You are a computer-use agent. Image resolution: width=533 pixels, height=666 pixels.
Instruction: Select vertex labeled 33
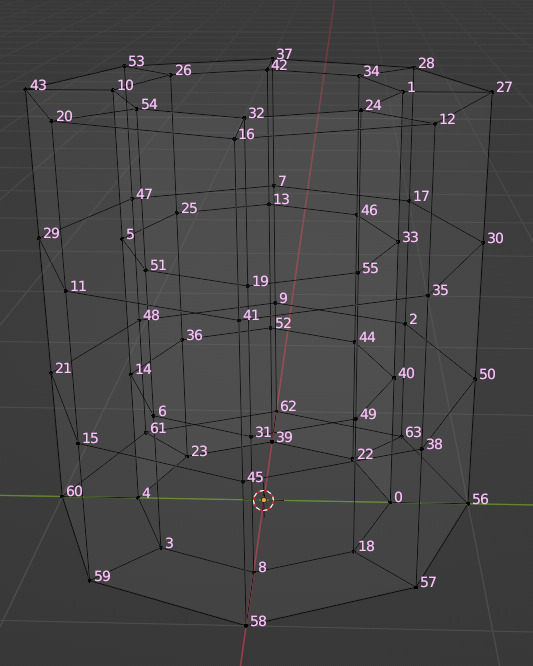(x=398, y=241)
